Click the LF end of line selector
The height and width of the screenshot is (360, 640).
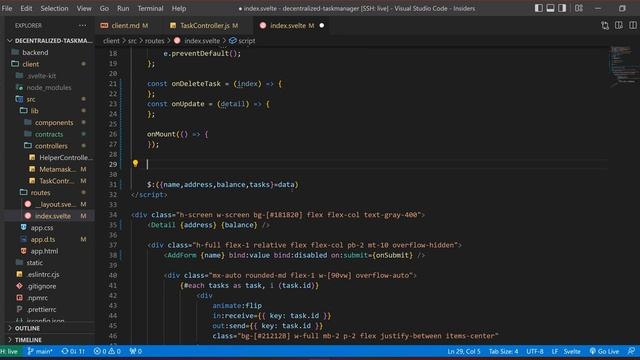[x=555, y=351]
